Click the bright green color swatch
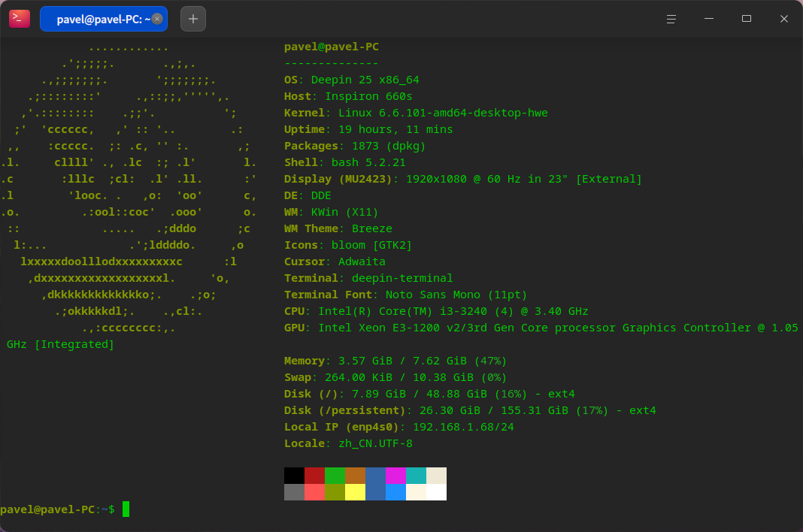The height and width of the screenshot is (532, 803). click(x=335, y=476)
